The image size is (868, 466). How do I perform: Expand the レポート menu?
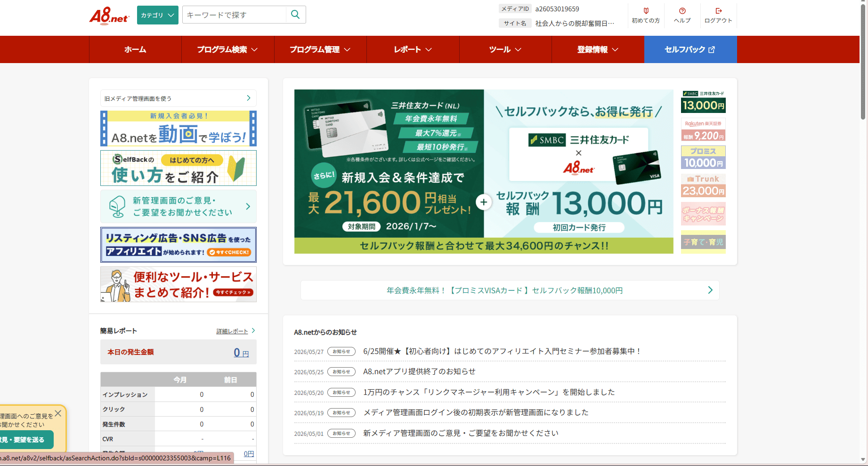pyautogui.click(x=413, y=49)
